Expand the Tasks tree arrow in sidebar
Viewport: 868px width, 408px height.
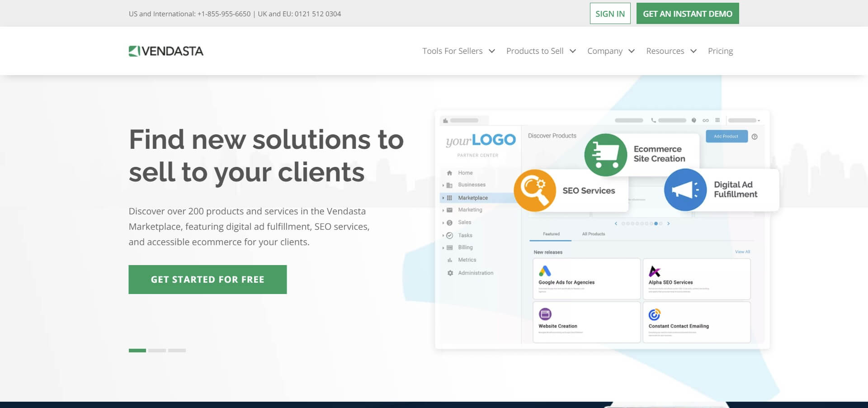point(443,235)
